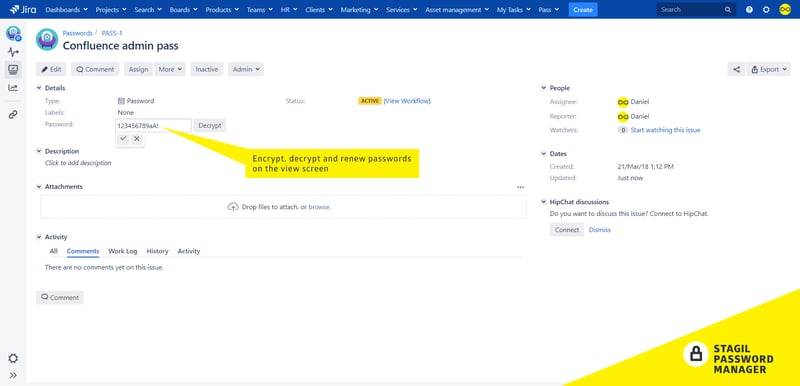Open the Marketing menu
Screen dimensions: 800x386
[x=360, y=10]
